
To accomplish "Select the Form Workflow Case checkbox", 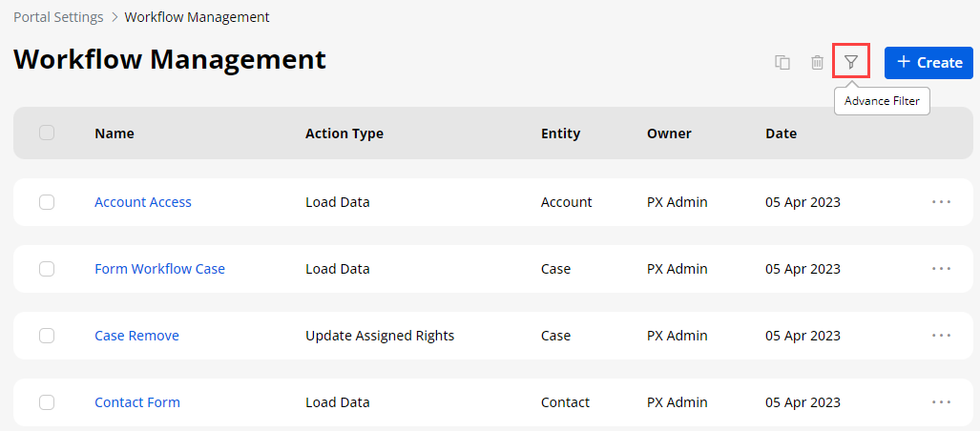I will coord(47,269).
